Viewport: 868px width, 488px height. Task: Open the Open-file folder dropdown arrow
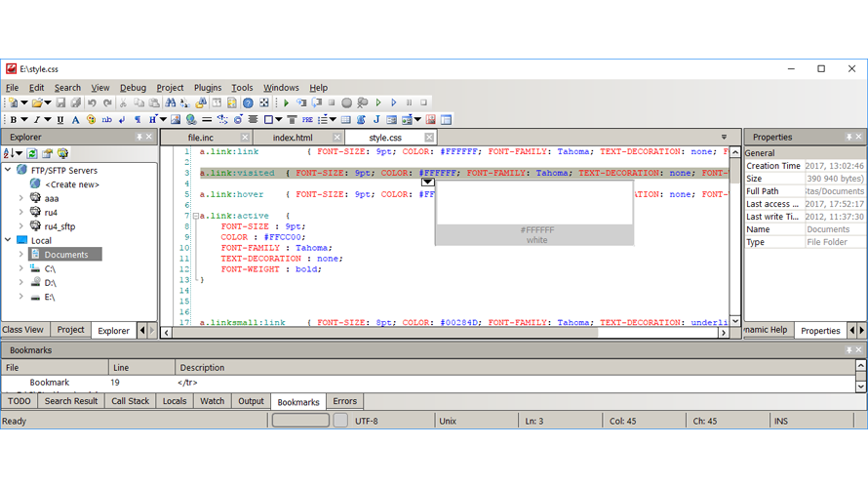tap(48, 103)
